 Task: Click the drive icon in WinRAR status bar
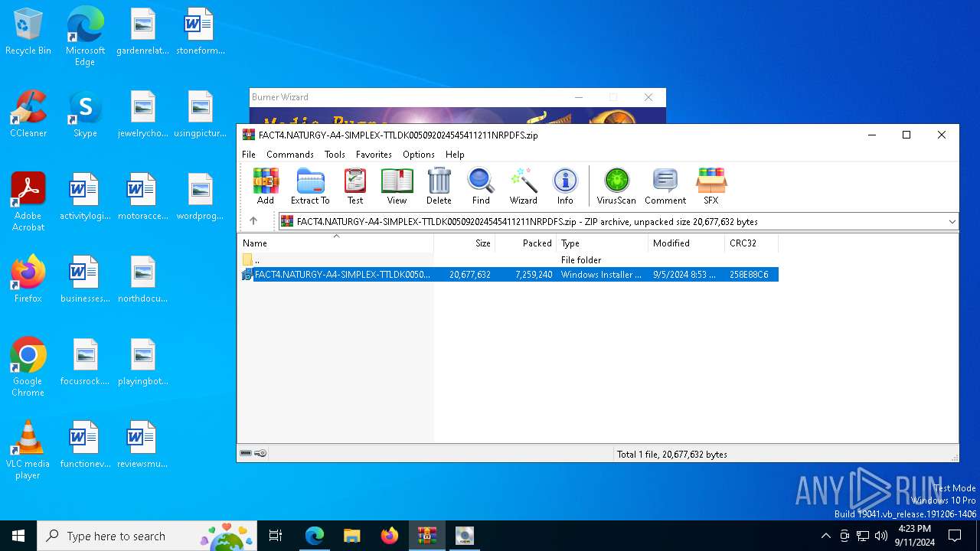pyautogui.click(x=246, y=453)
